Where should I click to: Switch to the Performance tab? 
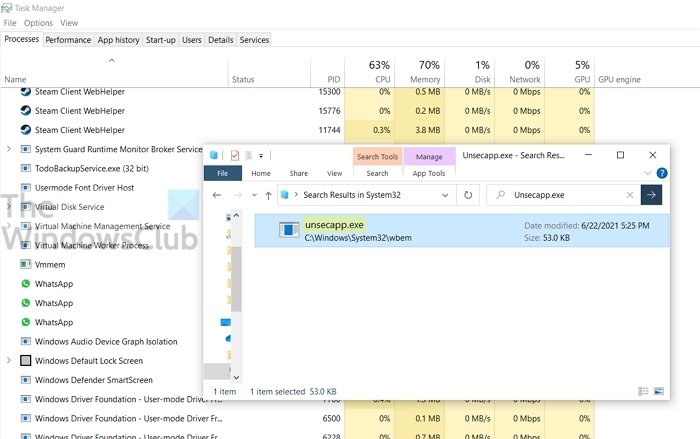pos(68,40)
